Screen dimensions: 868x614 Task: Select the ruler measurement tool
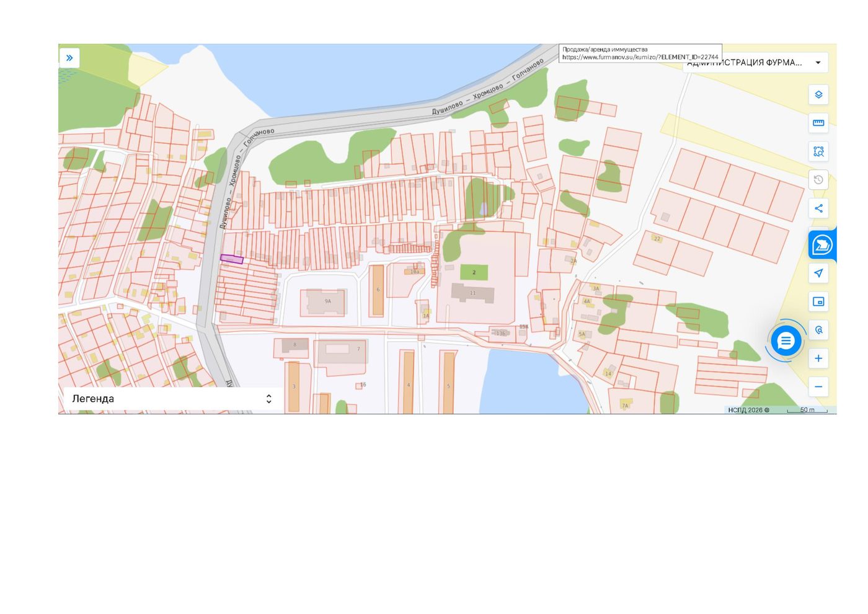pos(818,123)
